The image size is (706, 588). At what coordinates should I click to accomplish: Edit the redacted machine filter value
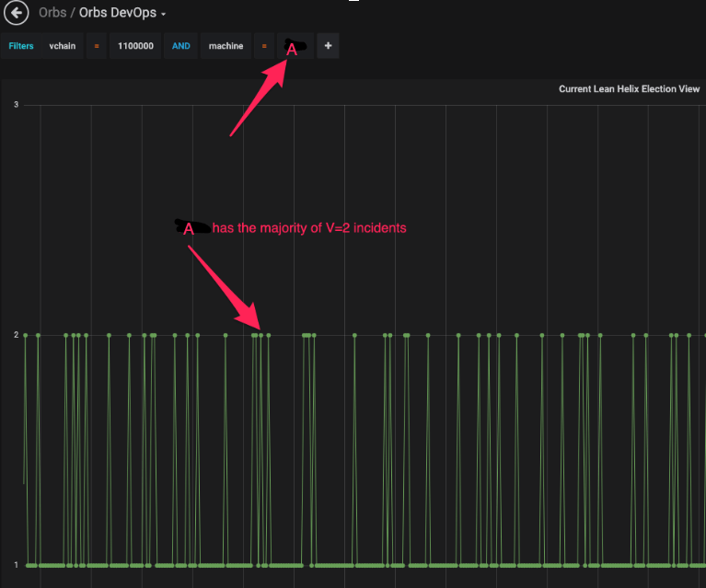pos(295,46)
